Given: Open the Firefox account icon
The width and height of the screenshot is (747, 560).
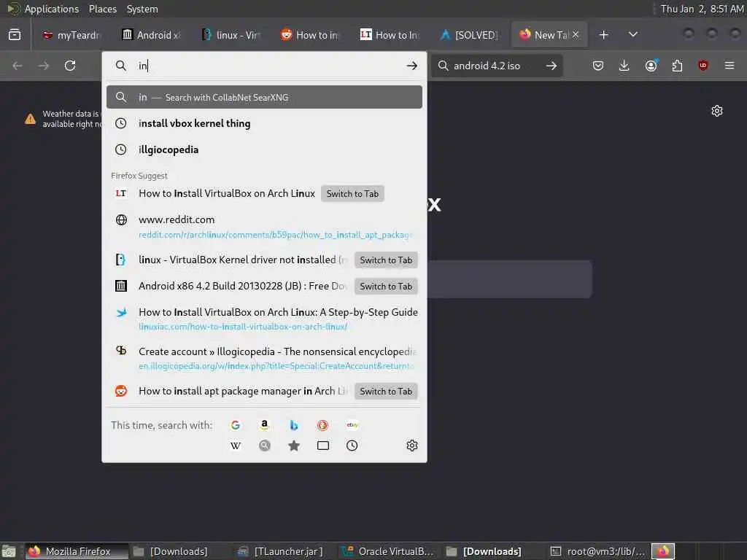Looking at the screenshot, I should [x=651, y=65].
